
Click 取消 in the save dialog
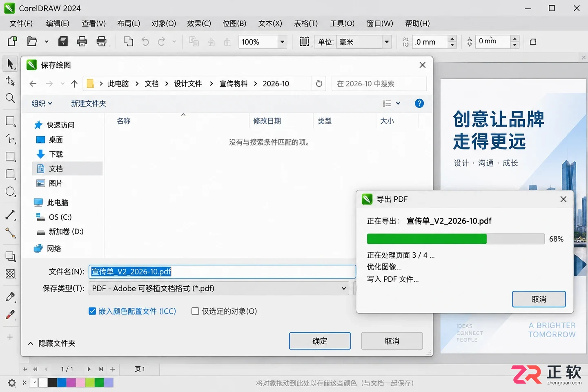point(392,341)
